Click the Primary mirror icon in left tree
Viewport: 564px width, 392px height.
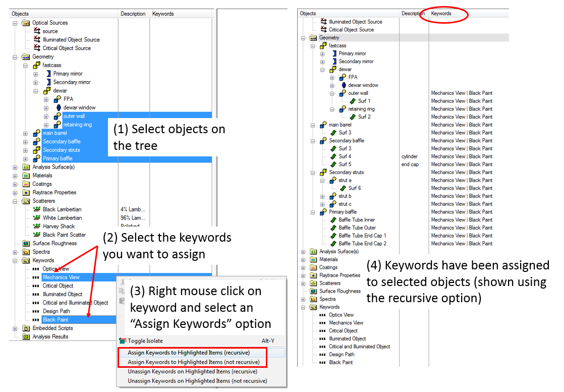click(x=48, y=74)
